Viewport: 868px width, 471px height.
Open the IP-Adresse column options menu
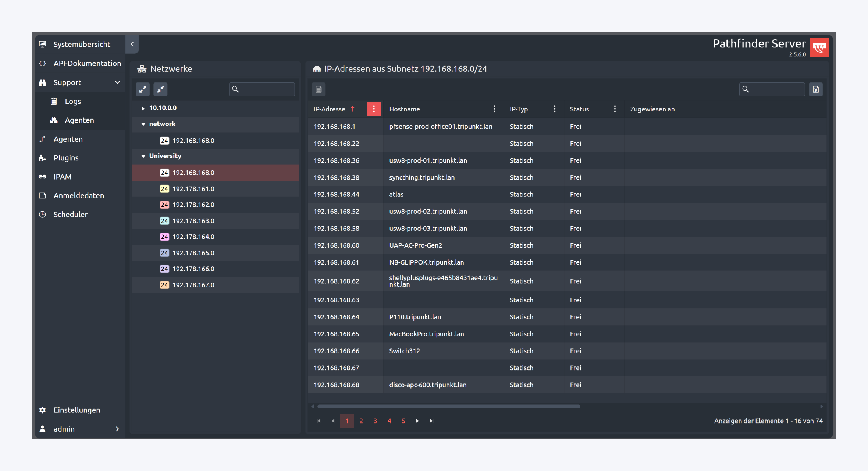click(374, 109)
